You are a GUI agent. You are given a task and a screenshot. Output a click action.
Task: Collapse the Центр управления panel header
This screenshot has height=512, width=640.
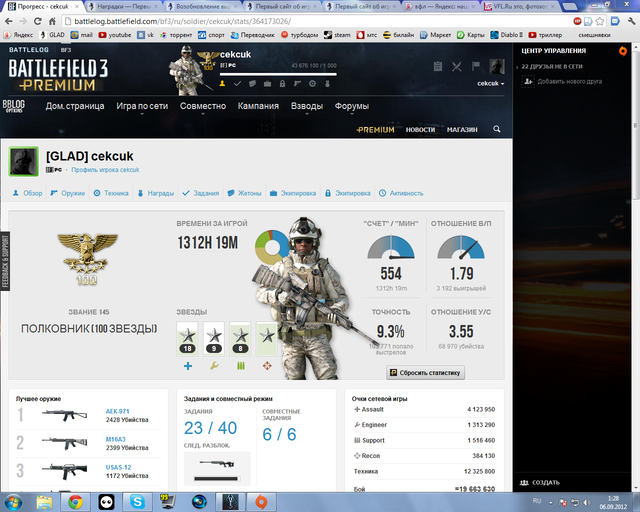560,49
